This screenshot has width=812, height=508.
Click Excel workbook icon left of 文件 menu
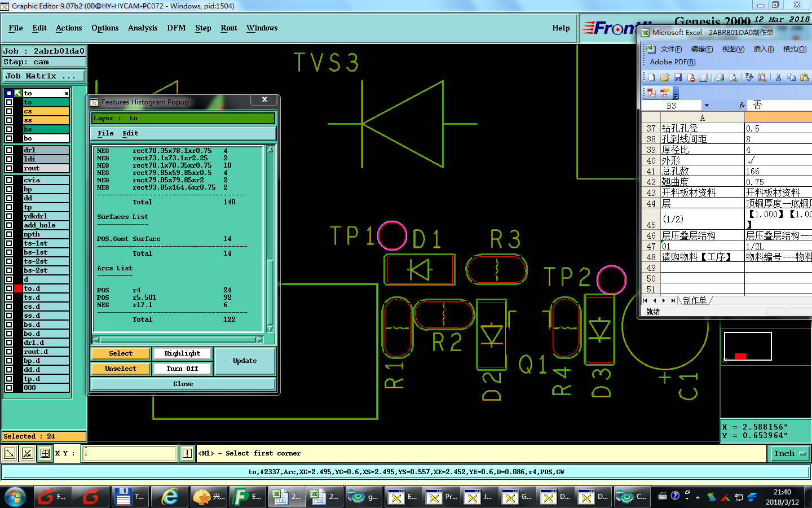[651, 49]
